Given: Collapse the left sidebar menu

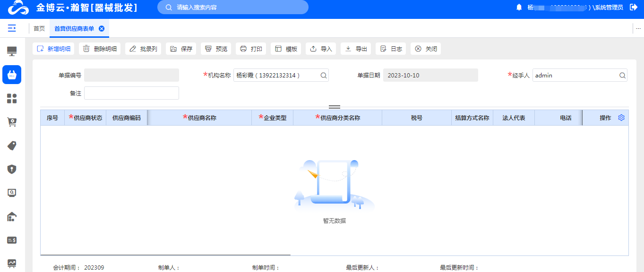Looking at the screenshot, I should tap(12, 28).
